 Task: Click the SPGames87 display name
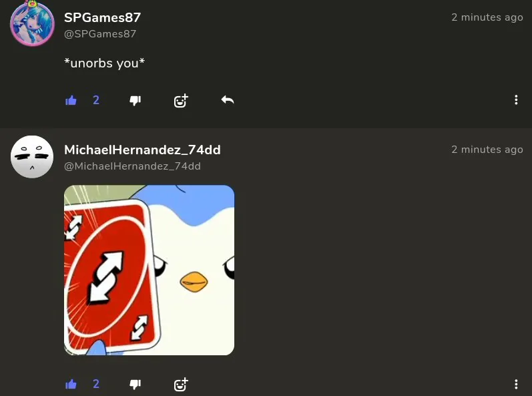pyautogui.click(x=103, y=17)
